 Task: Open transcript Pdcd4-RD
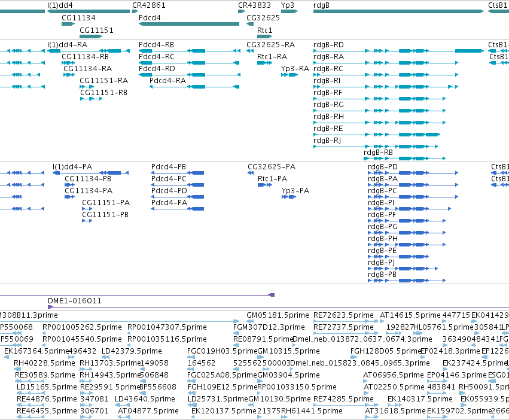[x=157, y=69]
